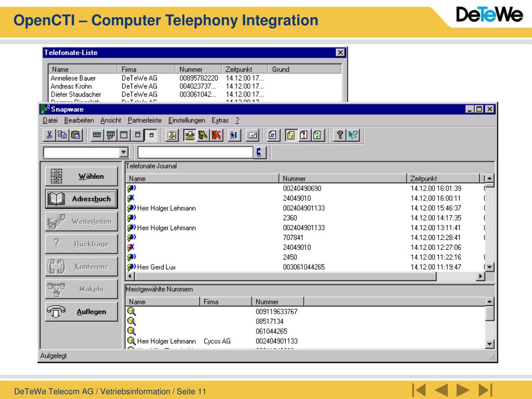Click the envelope card toolbar icon

(x=253, y=135)
